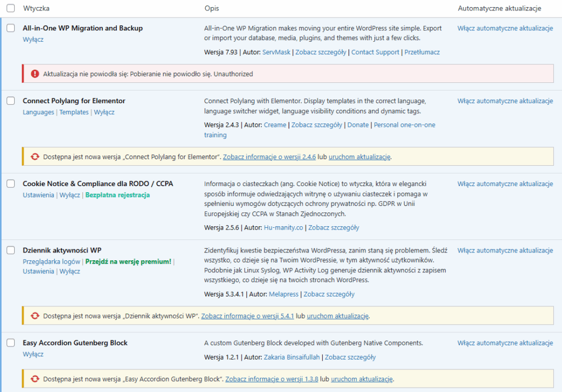Click update icon in Dziennik aktywności WP notice
562x392 pixels.
point(35,316)
